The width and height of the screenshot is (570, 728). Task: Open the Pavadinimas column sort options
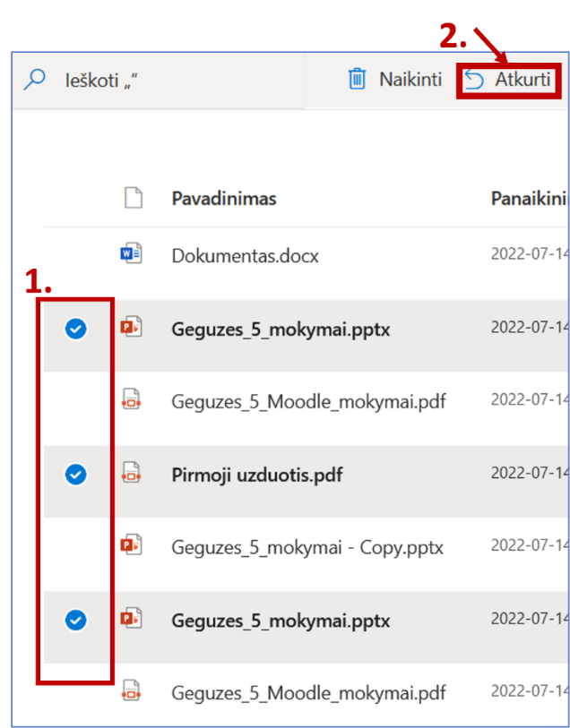(x=224, y=198)
